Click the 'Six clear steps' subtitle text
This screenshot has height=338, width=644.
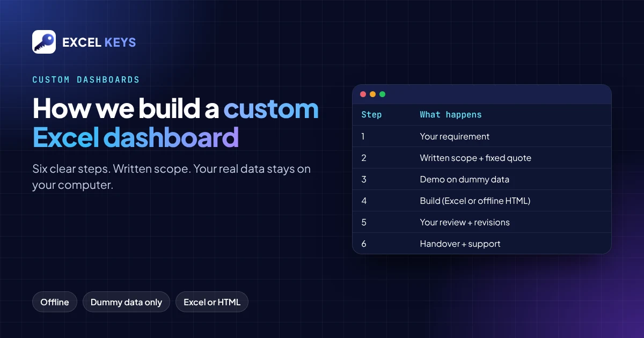(x=172, y=177)
